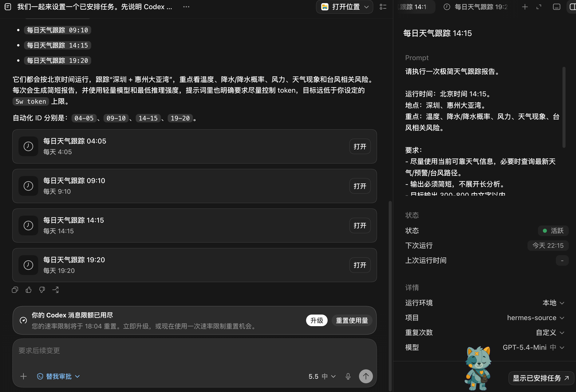The image size is (576, 392).
Task: Click the 19-20 automation ID chip
Action: point(180,118)
